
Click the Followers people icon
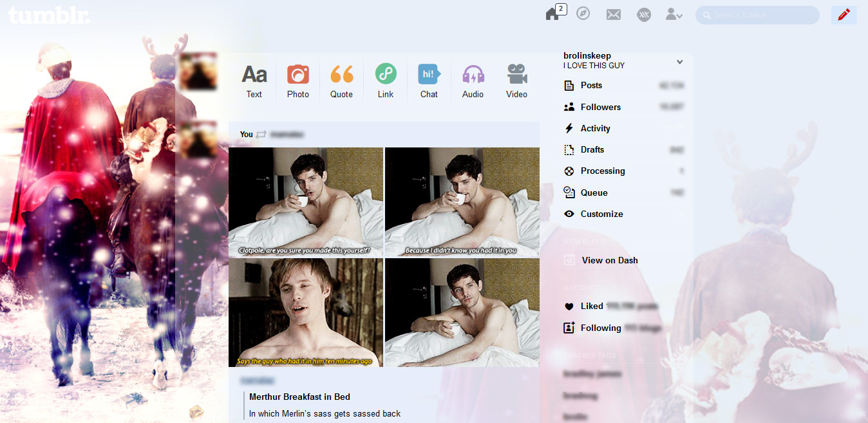(x=569, y=107)
